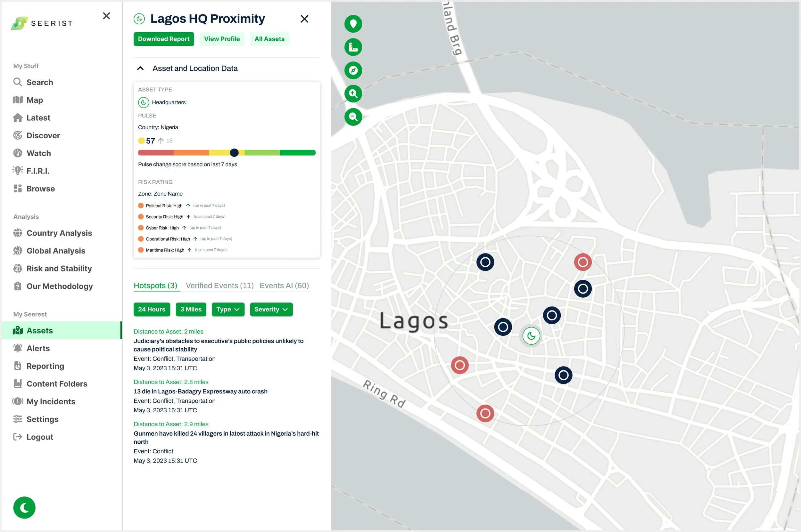Open the Type filter dropdown
Screen dimensions: 801x532
pyautogui.click(x=228, y=310)
